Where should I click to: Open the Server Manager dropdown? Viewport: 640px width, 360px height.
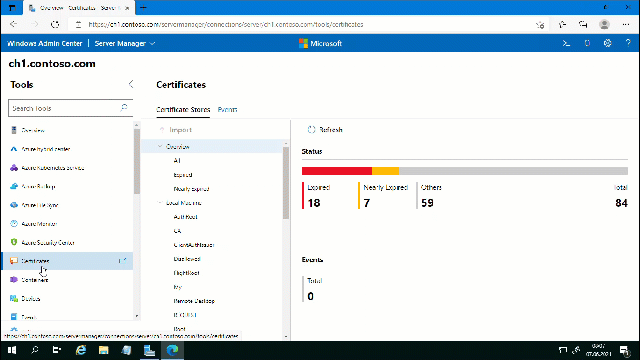coord(125,43)
